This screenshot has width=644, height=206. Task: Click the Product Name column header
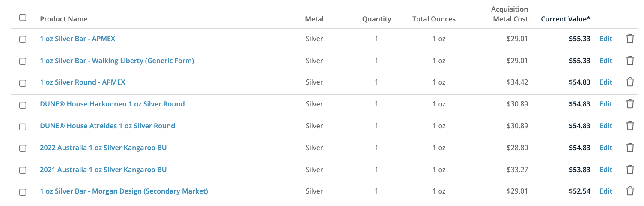[64, 19]
